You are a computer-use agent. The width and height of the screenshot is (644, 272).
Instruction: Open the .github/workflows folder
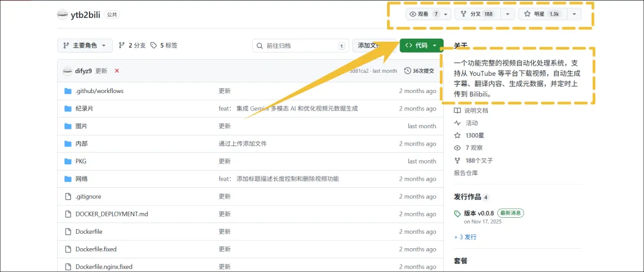100,91
